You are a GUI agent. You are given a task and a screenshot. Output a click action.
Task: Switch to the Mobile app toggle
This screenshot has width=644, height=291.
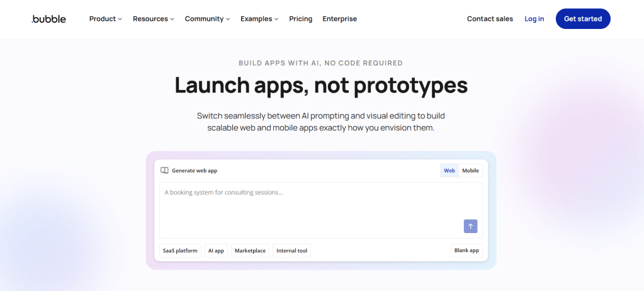point(470,171)
